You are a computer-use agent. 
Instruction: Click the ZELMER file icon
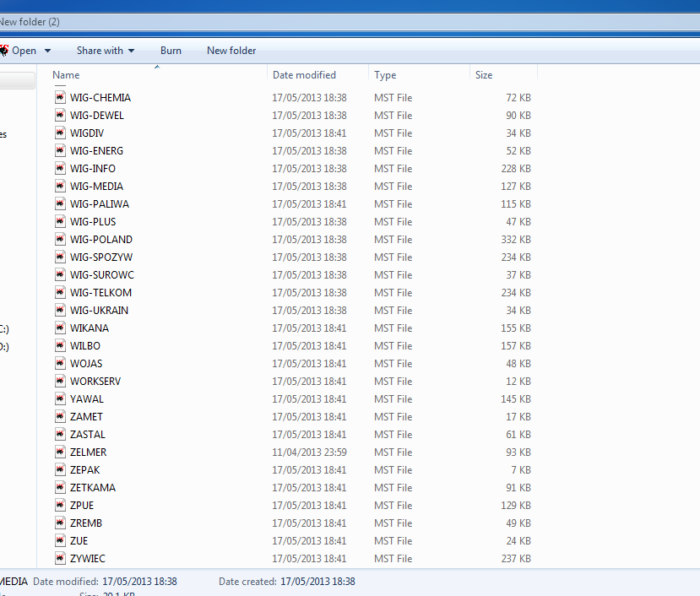click(60, 452)
